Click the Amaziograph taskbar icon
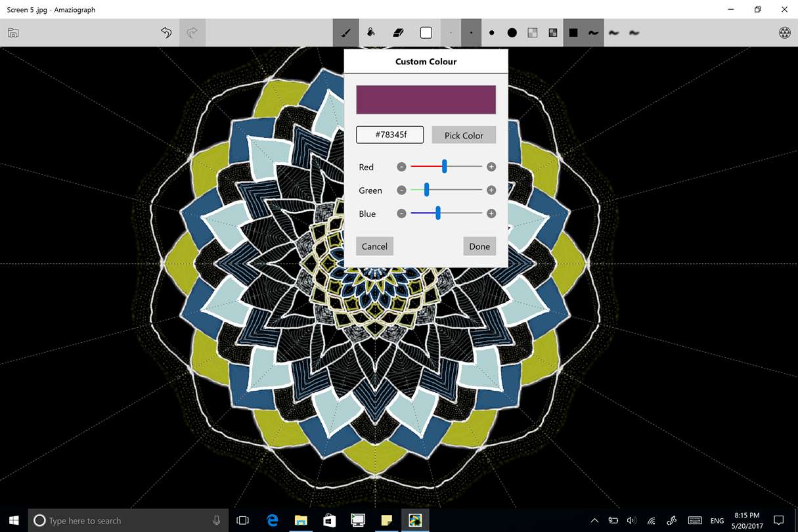 pos(415,520)
